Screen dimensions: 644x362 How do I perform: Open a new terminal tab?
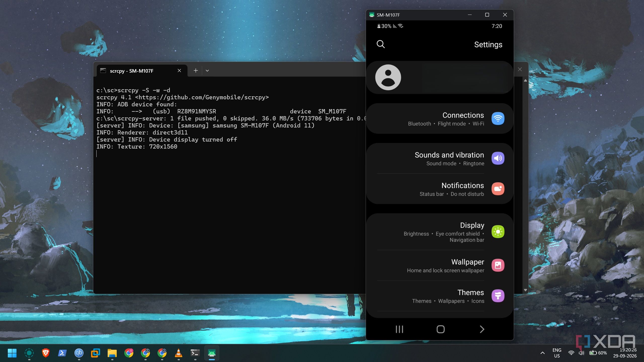tap(196, 71)
